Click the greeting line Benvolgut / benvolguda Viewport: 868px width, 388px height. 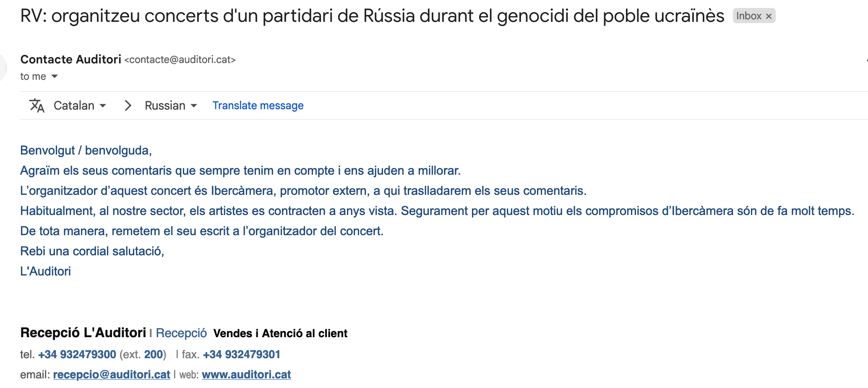[x=86, y=150]
